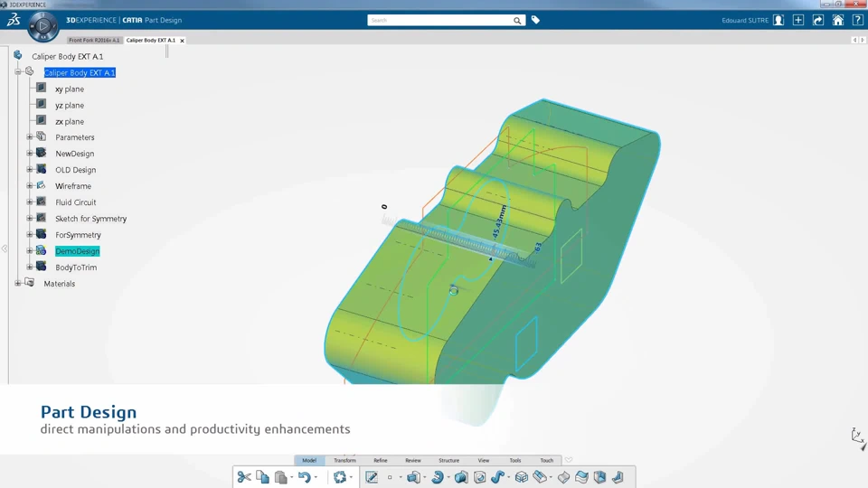The height and width of the screenshot is (488, 868).
Task: Click the Share arrow icon
Action: (818, 20)
